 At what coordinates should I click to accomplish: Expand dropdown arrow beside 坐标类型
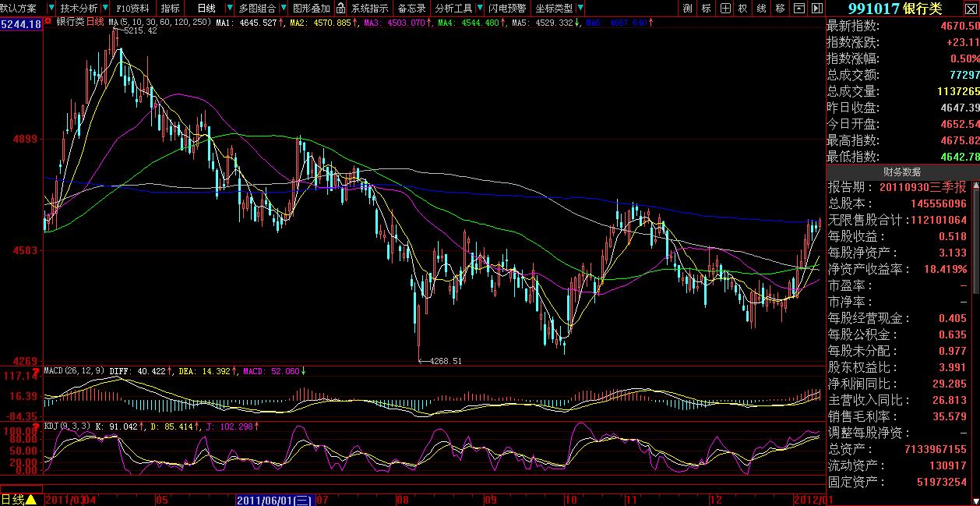pyautogui.click(x=580, y=8)
